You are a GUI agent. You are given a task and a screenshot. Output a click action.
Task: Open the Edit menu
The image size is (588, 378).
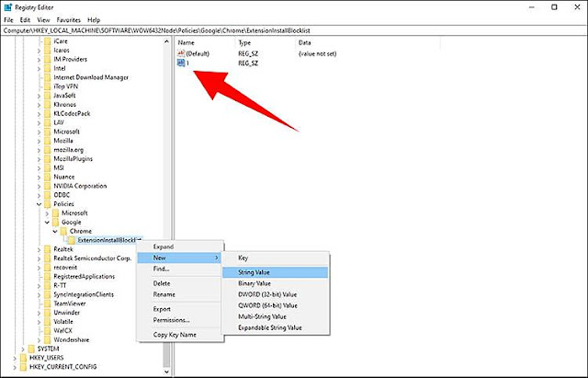pyautogui.click(x=25, y=20)
